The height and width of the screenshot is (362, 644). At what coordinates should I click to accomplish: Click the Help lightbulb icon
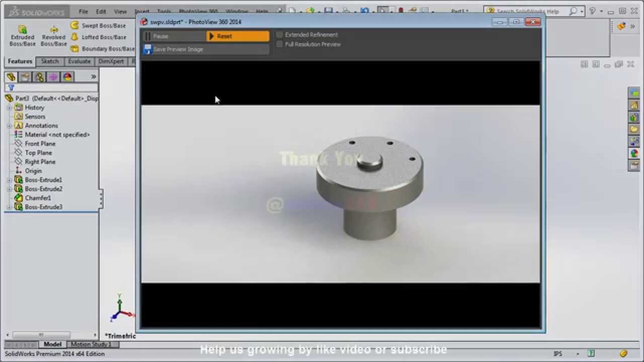[x=592, y=11]
